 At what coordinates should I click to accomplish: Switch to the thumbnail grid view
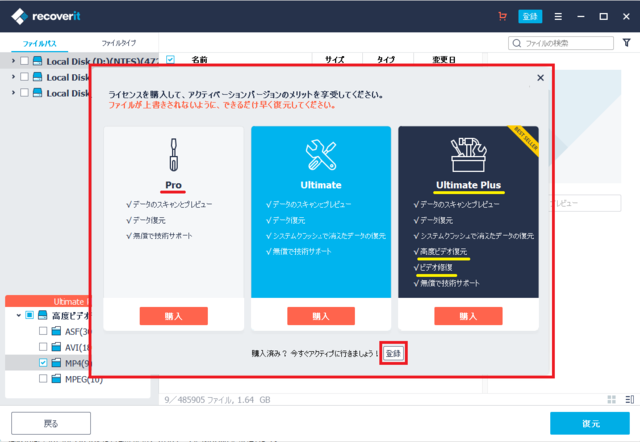pyautogui.click(x=611, y=400)
